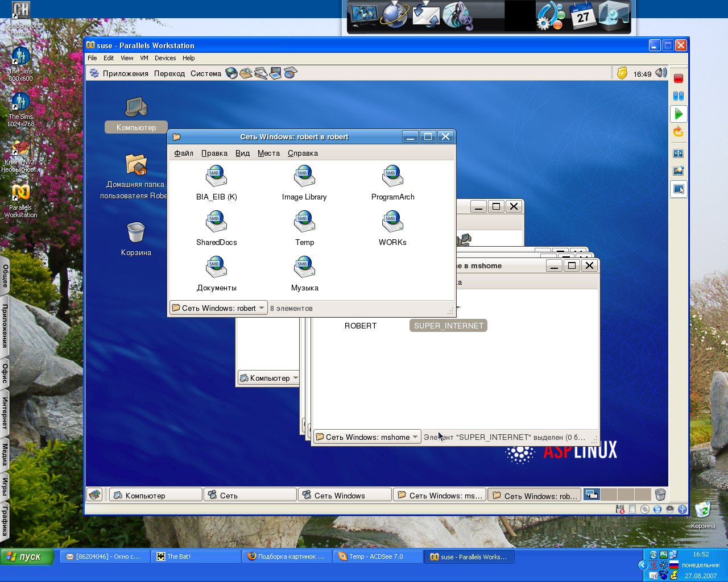Switch to 'Сеть Windows: ms…' taskbar button
728x582 pixels.
[440, 495]
